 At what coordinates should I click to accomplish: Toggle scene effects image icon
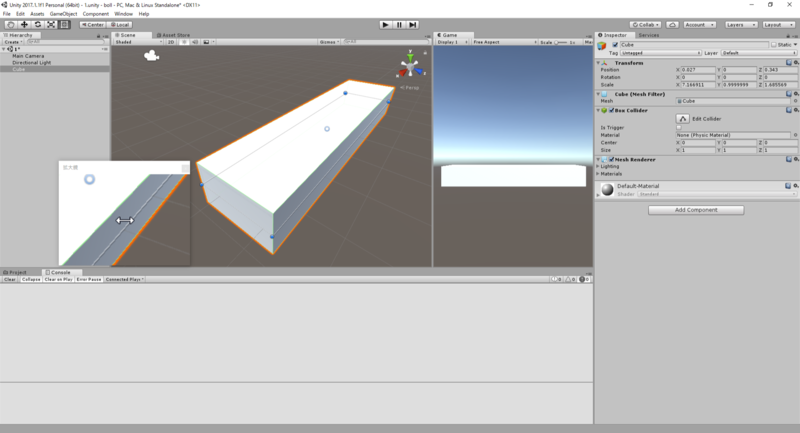click(x=207, y=42)
